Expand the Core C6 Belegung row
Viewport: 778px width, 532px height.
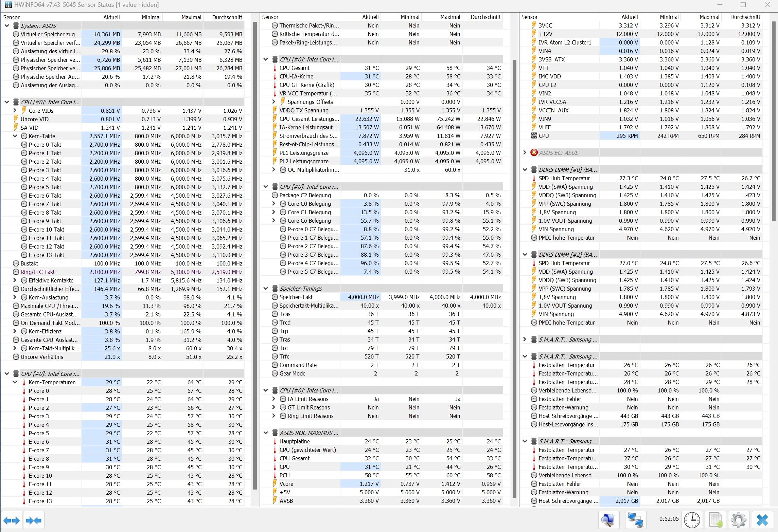[274, 221]
